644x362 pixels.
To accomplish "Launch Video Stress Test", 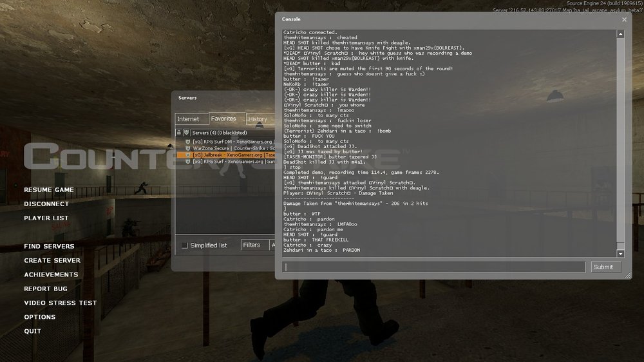I will coord(61,303).
